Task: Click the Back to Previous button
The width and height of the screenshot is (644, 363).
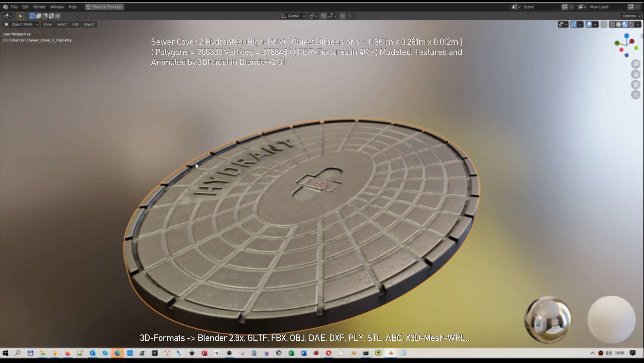Action: coord(104,7)
